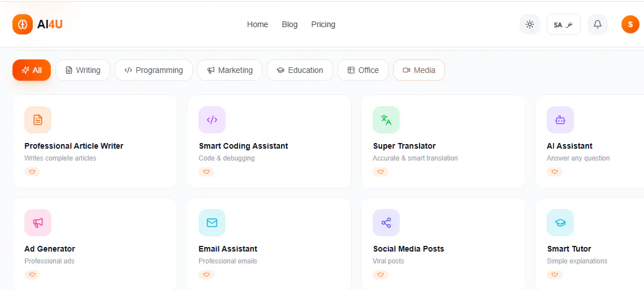The width and height of the screenshot is (644, 290).
Task: Toggle light/dark theme sun icon
Action: 530,25
